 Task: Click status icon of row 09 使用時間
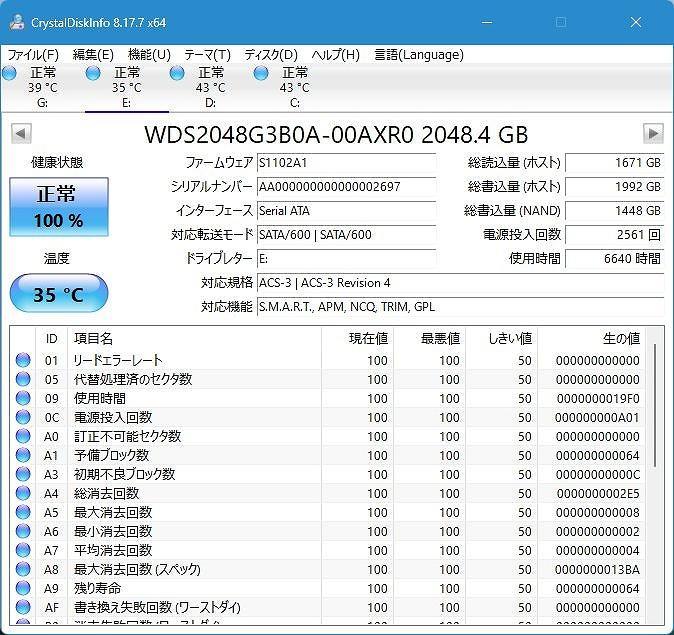click(x=23, y=398)
